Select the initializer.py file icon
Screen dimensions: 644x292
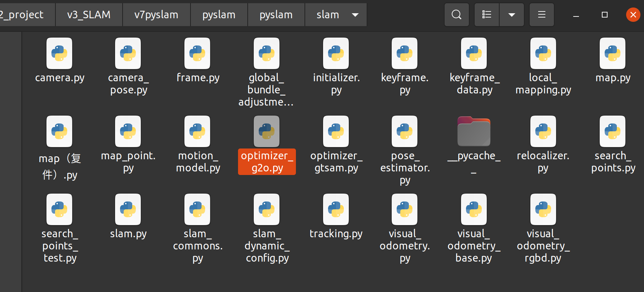pyautogui.click(x=336, y=53)
